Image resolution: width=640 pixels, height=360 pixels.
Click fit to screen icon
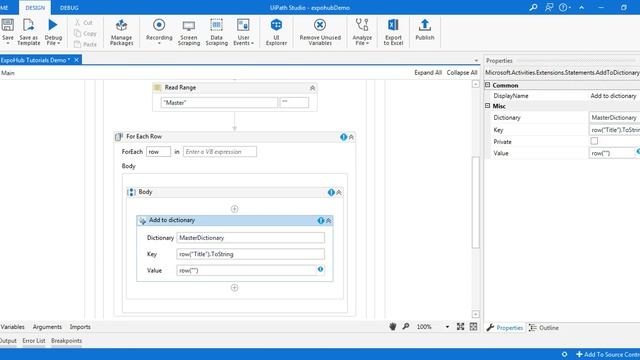(460, 327)
